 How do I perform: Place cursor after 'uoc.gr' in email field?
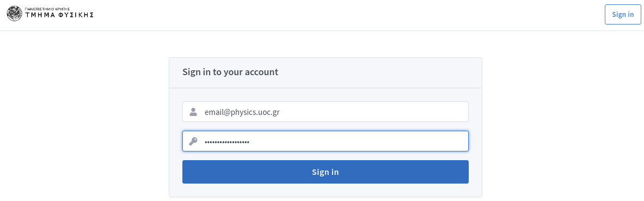280,112
